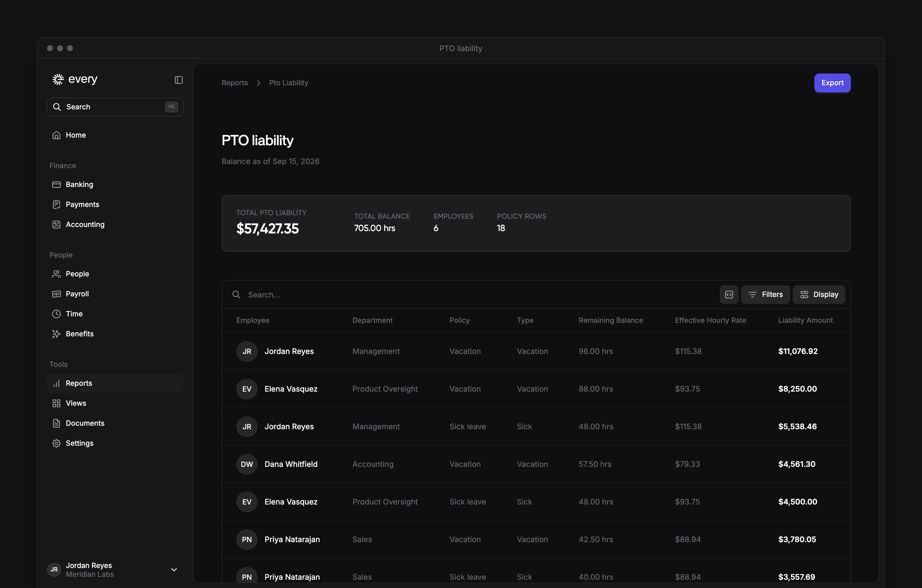
Task: Click $57,427.35 total liability value
Action: tap(267, 228)
